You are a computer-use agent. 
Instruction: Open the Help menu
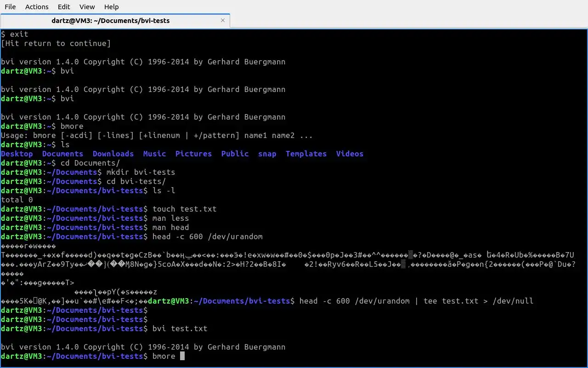coord(111,7)
